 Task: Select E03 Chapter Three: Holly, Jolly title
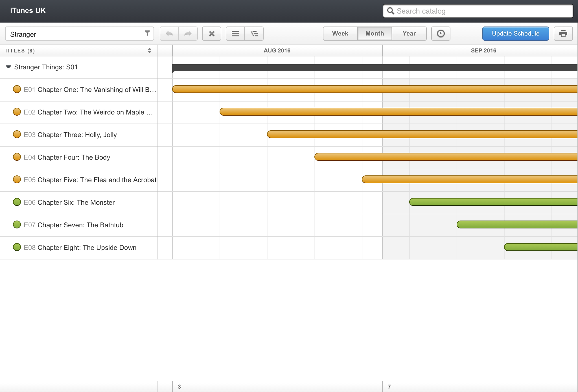[77, 135]
